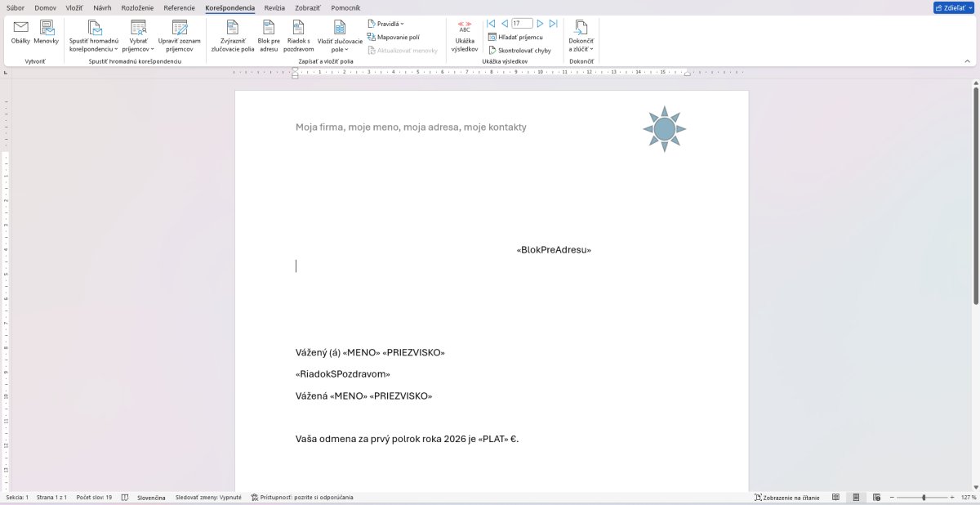Switch to the Zobraziť tab
The width and height of the screenshot is (980, 505).
(x=308, y=7)
